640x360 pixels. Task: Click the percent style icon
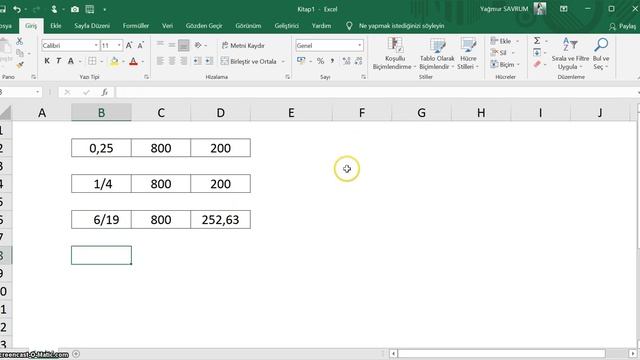click(321, 61)
